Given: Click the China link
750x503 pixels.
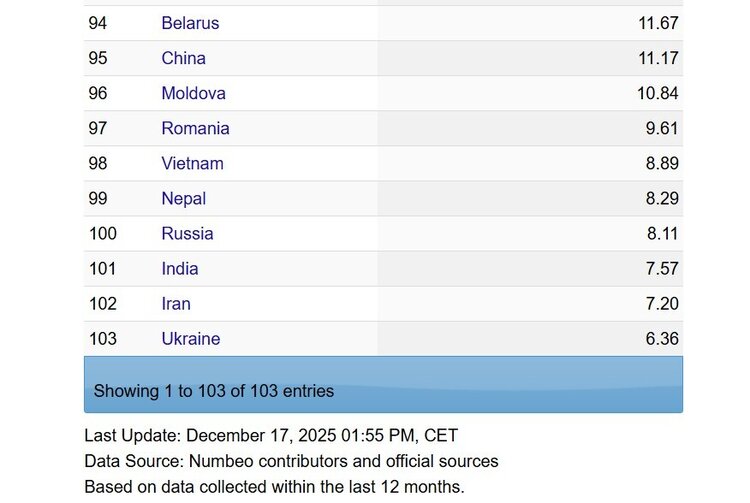Looking at the screenshot, I should (184, 58).
